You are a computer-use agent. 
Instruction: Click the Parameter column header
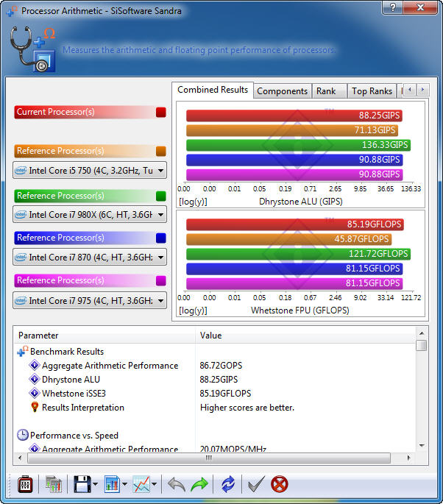coord(104,336)
